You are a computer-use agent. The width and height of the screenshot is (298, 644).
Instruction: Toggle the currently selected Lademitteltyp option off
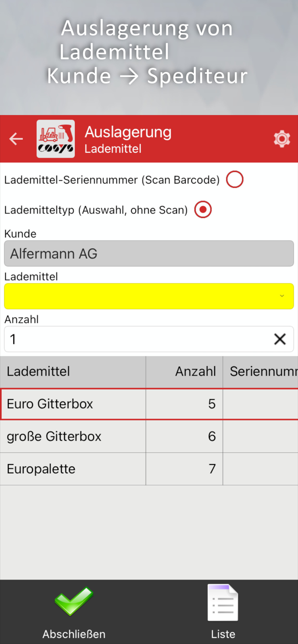[203, 210]
